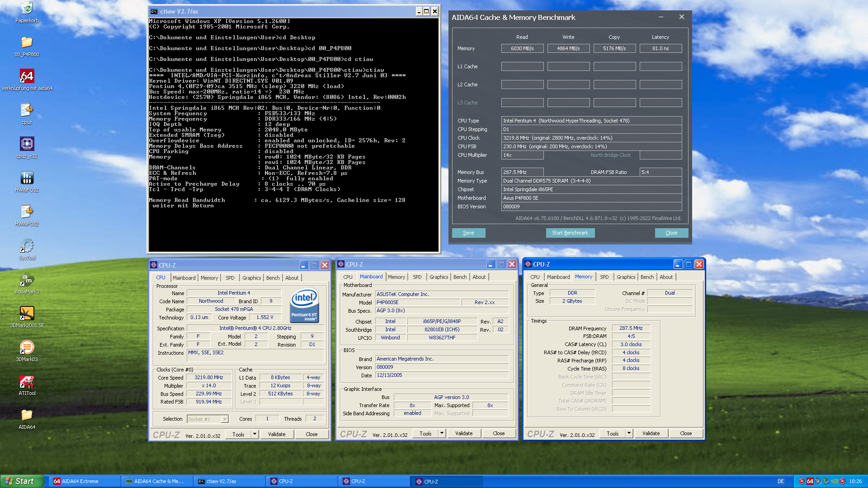This screenshot has width=868, height=488.
Task: Open the Tools dropdown arrow in middle CPU-Z
Action: [442, 433]
